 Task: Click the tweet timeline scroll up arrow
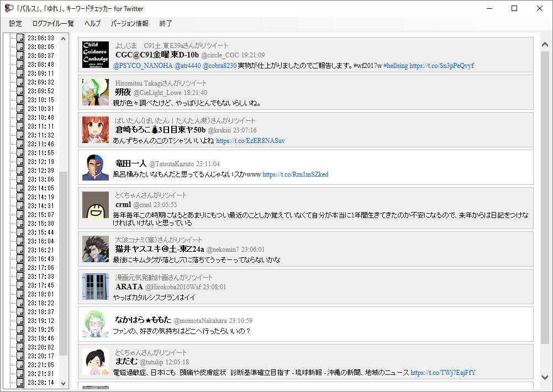[545, 44]
